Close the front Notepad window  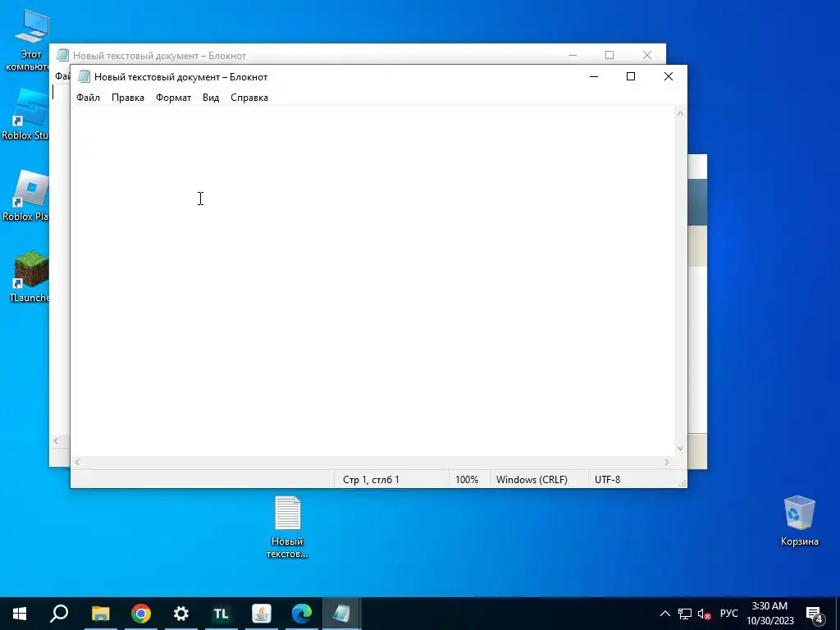(668, 76)
